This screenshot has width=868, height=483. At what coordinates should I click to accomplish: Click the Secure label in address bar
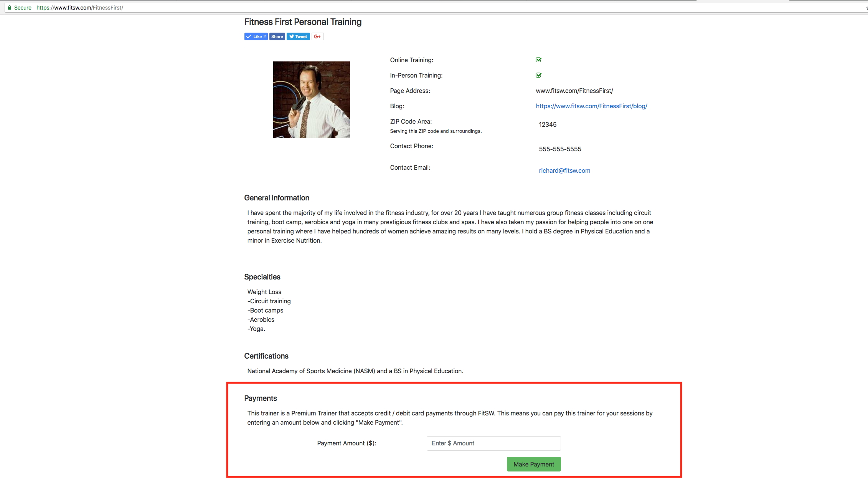23,8
